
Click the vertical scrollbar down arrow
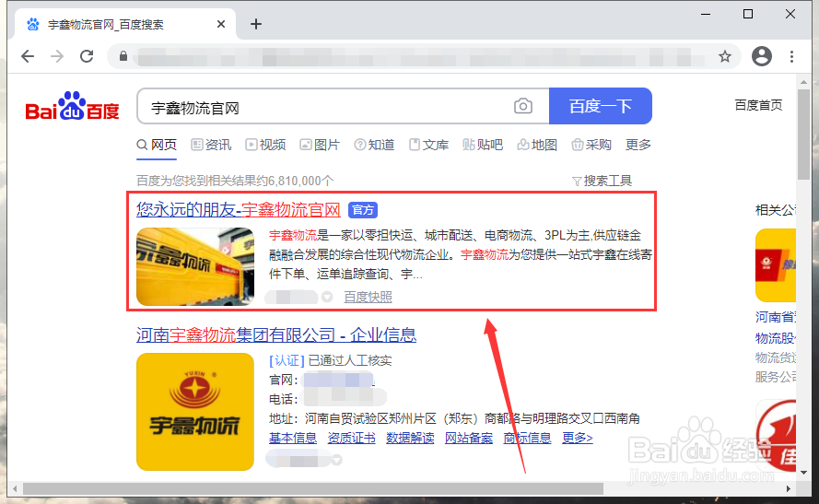(x=803, y=473)
